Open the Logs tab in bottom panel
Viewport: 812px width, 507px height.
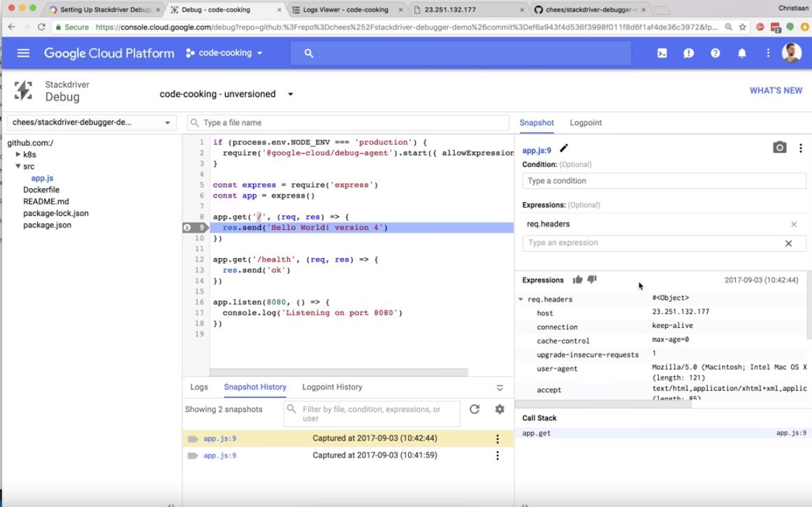[199, 387]
